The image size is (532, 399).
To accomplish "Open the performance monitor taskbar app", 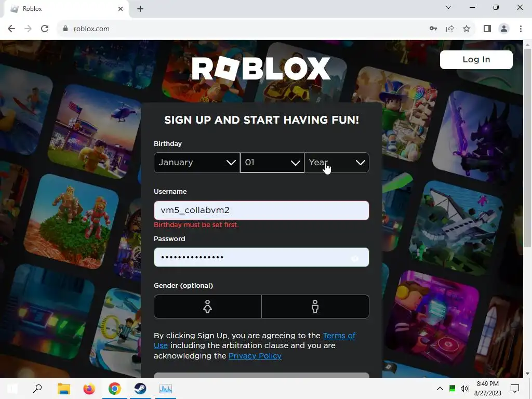I will [x=166, y=389].
